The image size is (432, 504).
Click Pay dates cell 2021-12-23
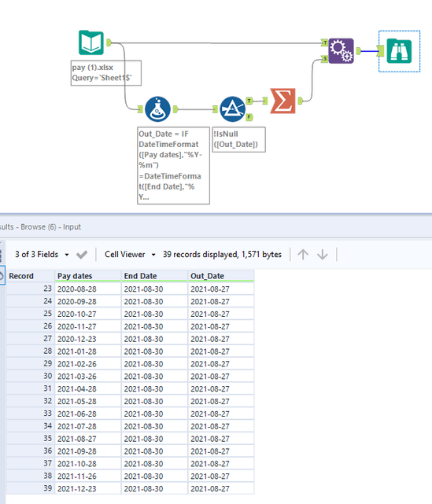tap(88, 488)
